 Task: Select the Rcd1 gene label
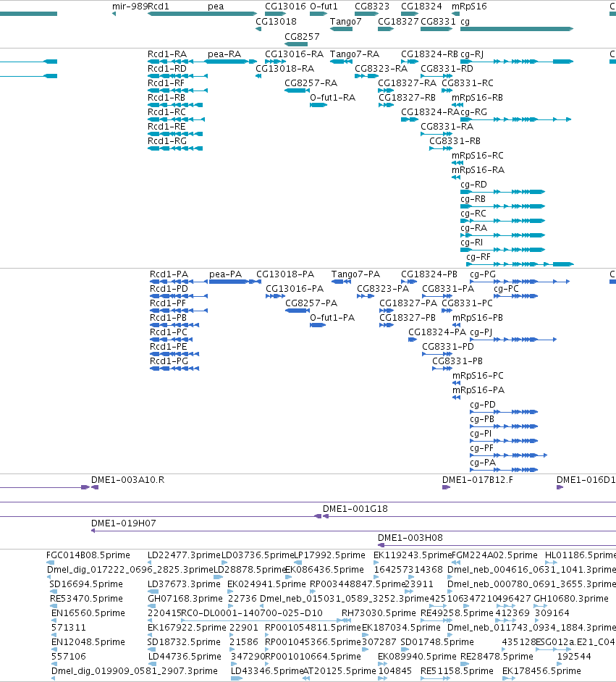tap(159, 7)
